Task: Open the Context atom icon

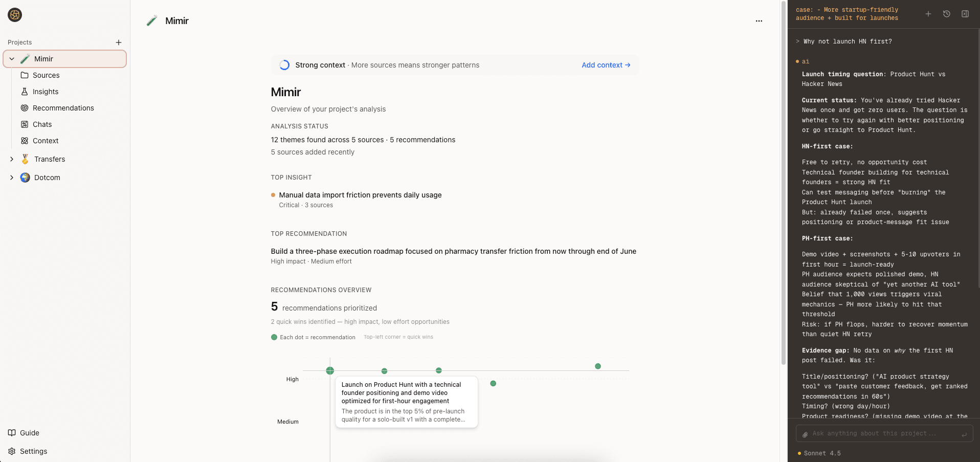Action: coord(25,141)
